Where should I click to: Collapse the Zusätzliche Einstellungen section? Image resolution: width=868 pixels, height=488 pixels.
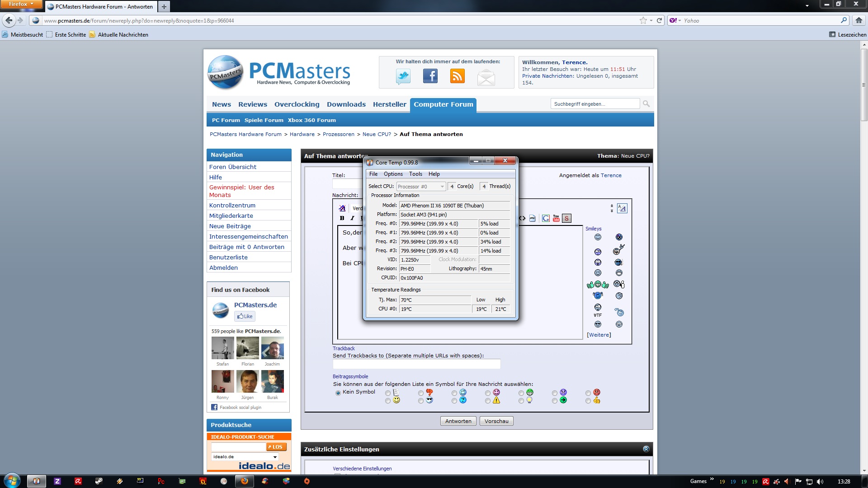click(x=646, y=449)
